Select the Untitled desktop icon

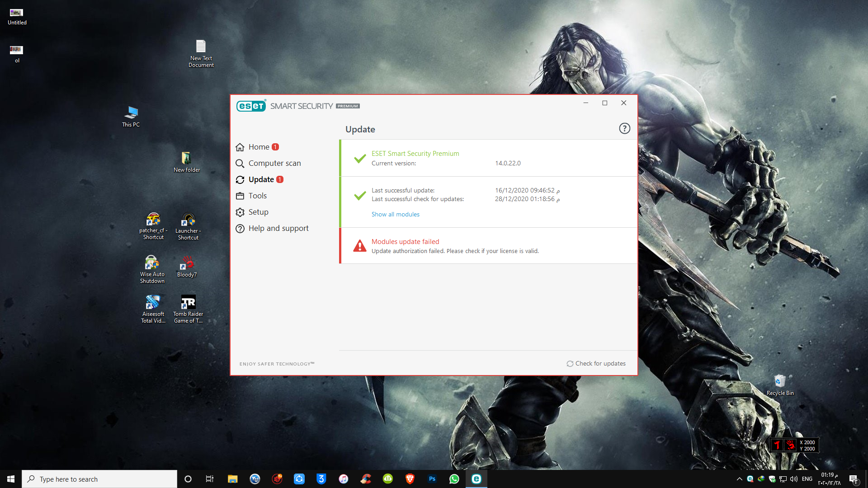17,17
